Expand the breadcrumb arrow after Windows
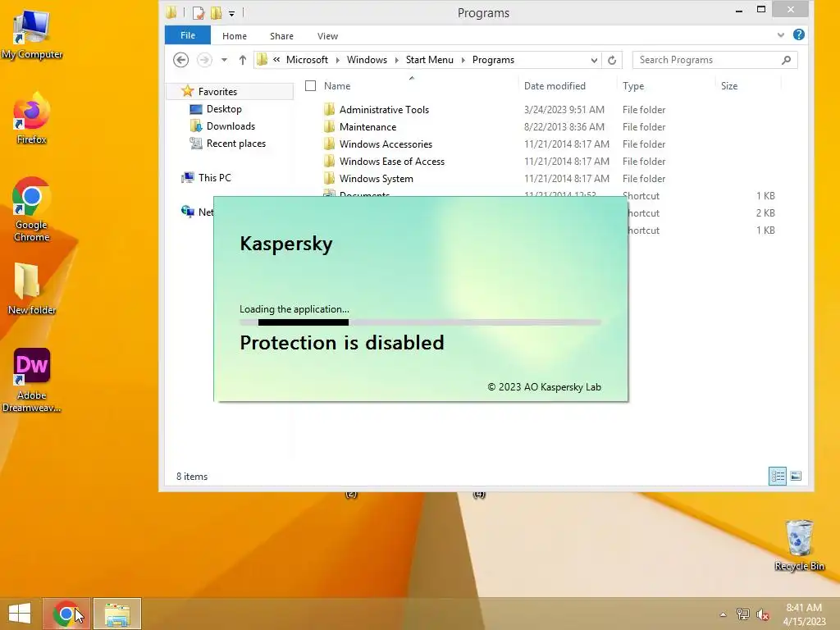Image resolution: width=840 pixels, height=630 pixels. 396,60
